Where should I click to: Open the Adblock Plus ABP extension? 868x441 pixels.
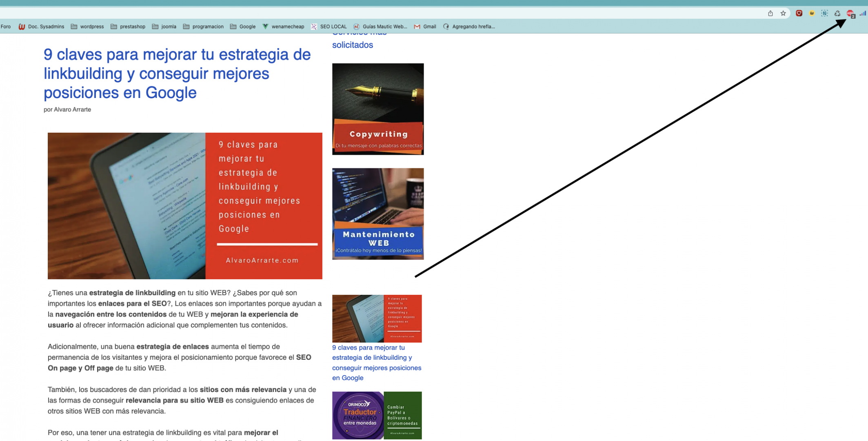(x=850, y=14)
